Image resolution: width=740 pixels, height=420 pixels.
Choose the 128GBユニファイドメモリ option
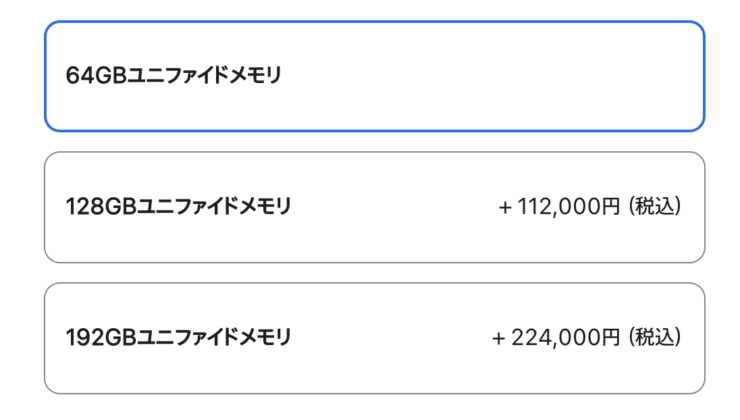(375, 207)
